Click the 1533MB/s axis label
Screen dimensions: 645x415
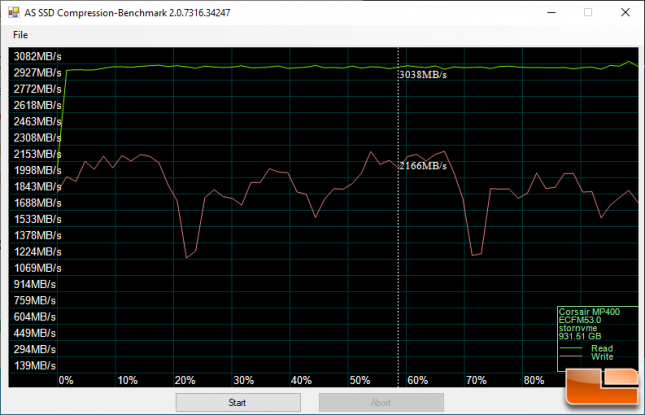pyautogui.click(x=37, y=219)
